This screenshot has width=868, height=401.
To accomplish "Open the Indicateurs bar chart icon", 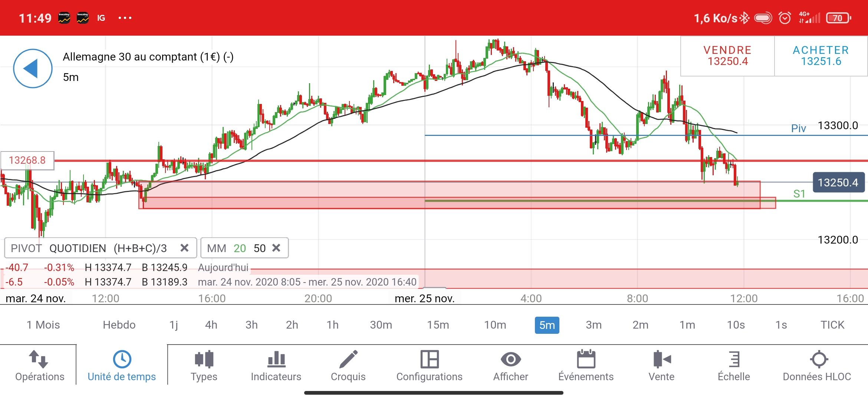I will pos(276,359).
